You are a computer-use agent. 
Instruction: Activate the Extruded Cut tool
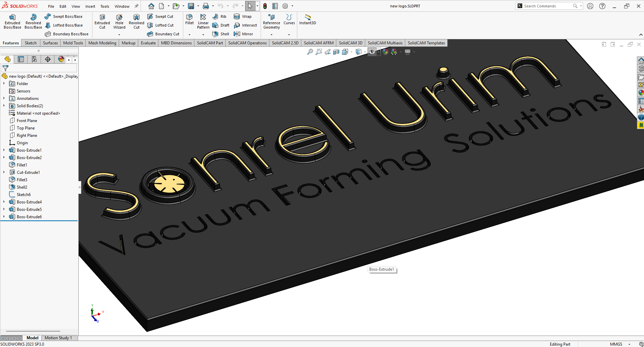102,22
